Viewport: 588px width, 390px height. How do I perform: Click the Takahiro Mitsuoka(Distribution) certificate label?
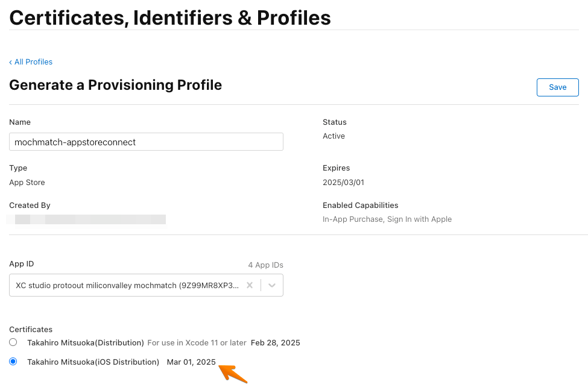click(x=86, y=343)
